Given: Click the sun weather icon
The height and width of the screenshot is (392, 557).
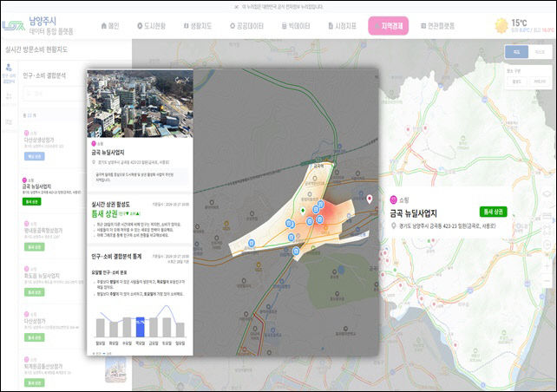Looking at the screenshot, I should coord(501,26).
